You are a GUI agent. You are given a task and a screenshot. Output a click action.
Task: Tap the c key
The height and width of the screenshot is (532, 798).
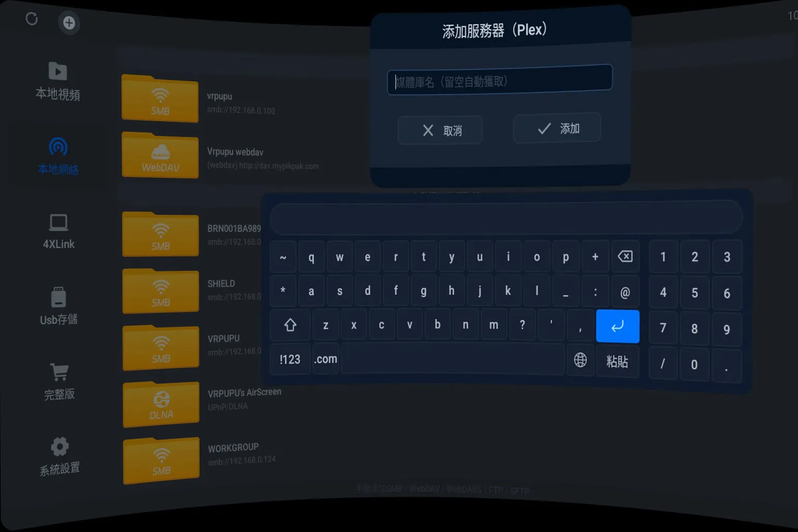[x=381, y=325]
